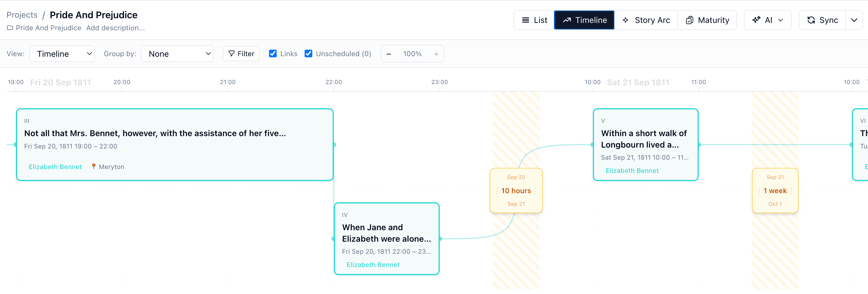This screenshot has height=294, width=868.
Task: Click the Sync button
Action: pyautogui.click(x=822, y=20)
